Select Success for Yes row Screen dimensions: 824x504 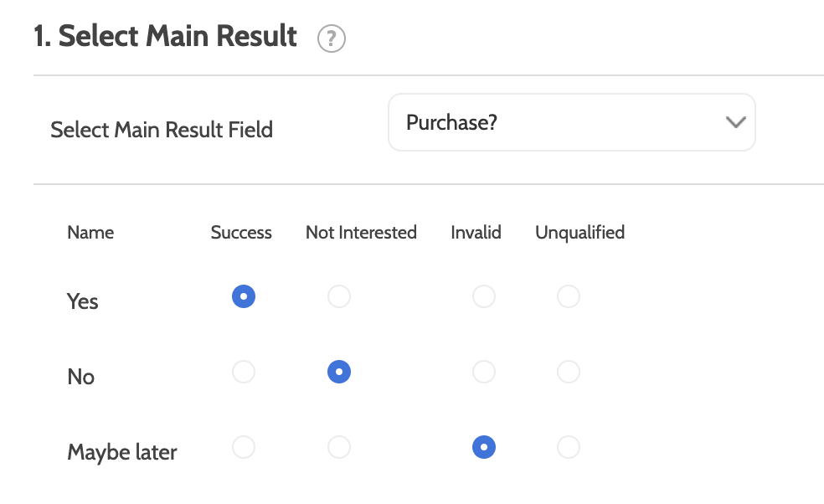coord(244,296)
